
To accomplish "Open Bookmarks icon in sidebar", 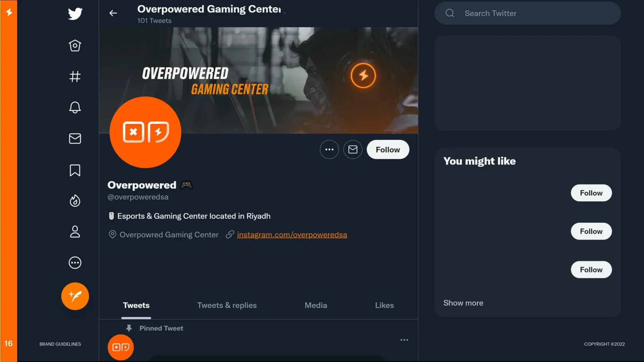I will coord(75,170).
